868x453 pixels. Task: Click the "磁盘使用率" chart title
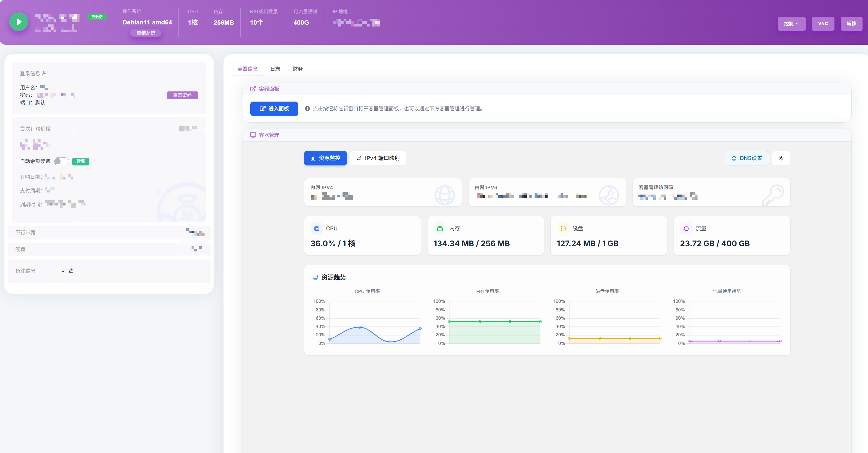pyautogui.click(x=607, y=291)
